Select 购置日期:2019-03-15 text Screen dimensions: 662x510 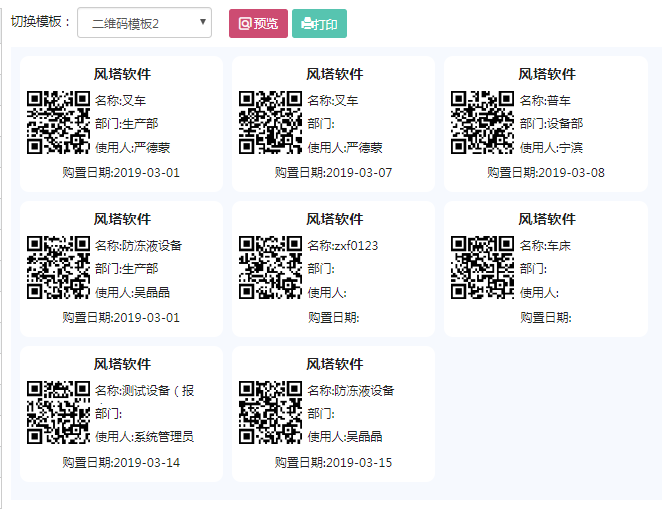334,463
